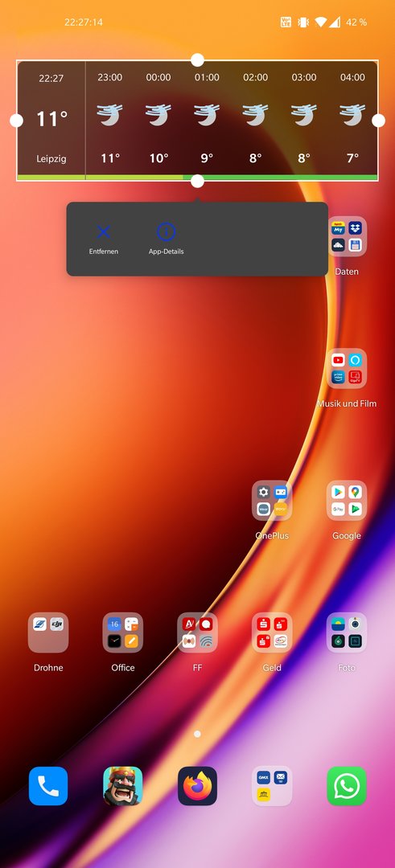Select the widget's top handle

197,59
